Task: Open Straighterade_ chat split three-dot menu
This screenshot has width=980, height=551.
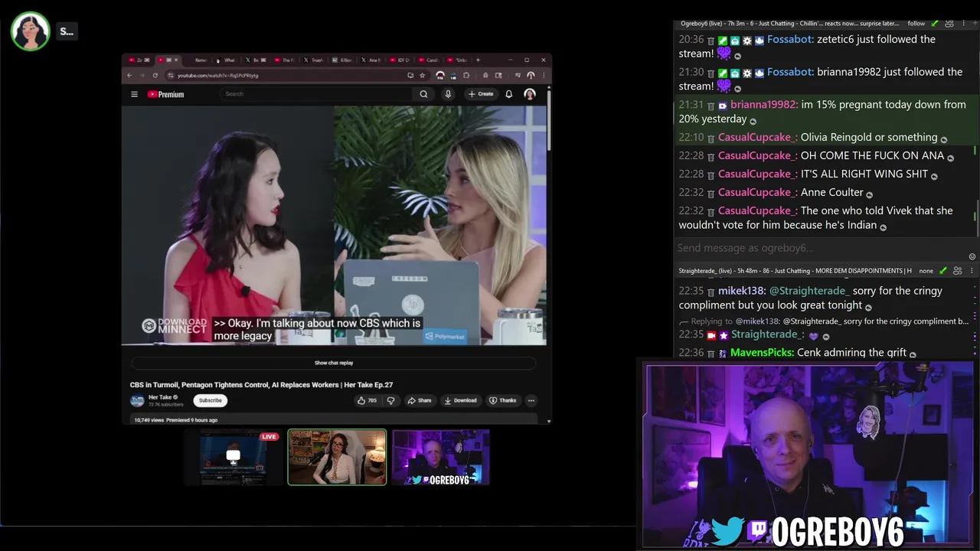Action: point(972,271)
